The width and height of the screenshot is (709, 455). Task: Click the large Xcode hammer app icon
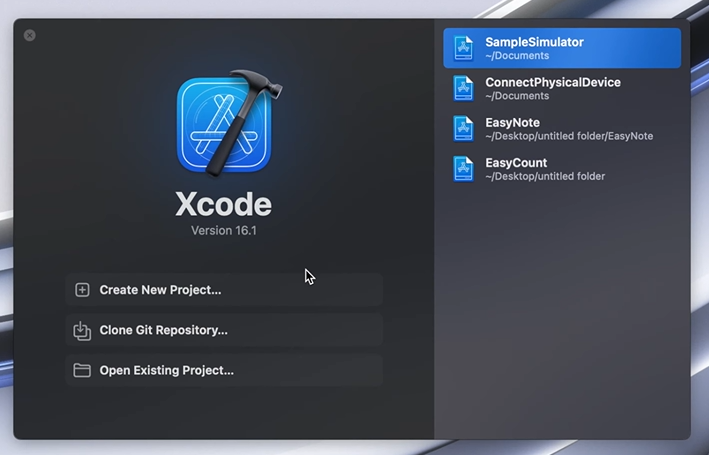point(229,123)
